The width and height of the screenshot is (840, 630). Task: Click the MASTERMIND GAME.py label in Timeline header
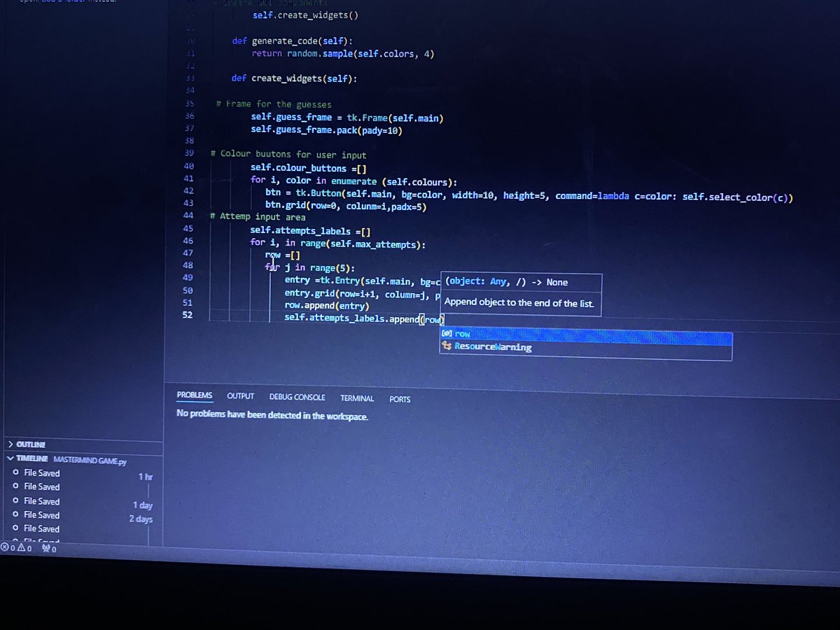[90, 462]
